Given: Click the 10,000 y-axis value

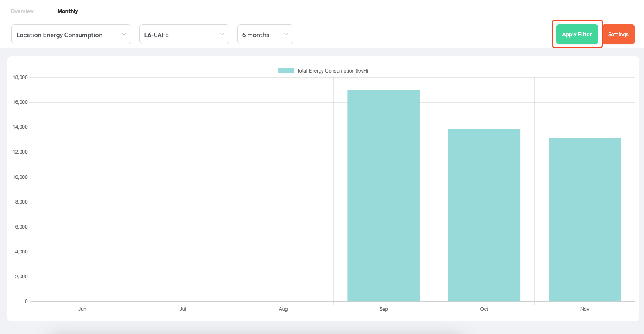Looking at the screenshot, I should click(20, 177).
